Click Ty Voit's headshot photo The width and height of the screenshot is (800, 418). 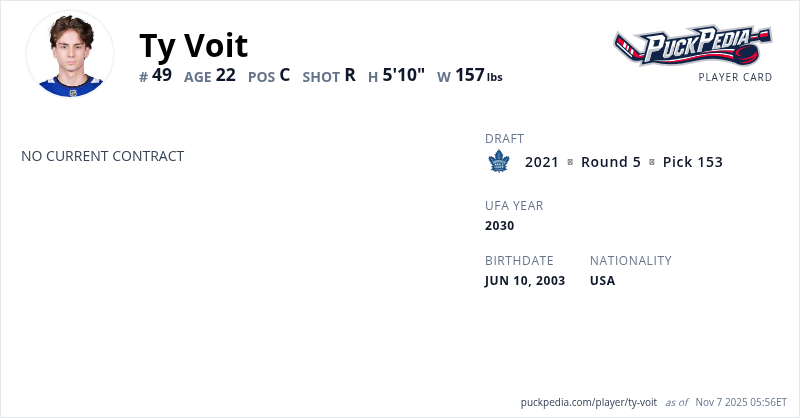pyautogui.click(x=70, y=55)
